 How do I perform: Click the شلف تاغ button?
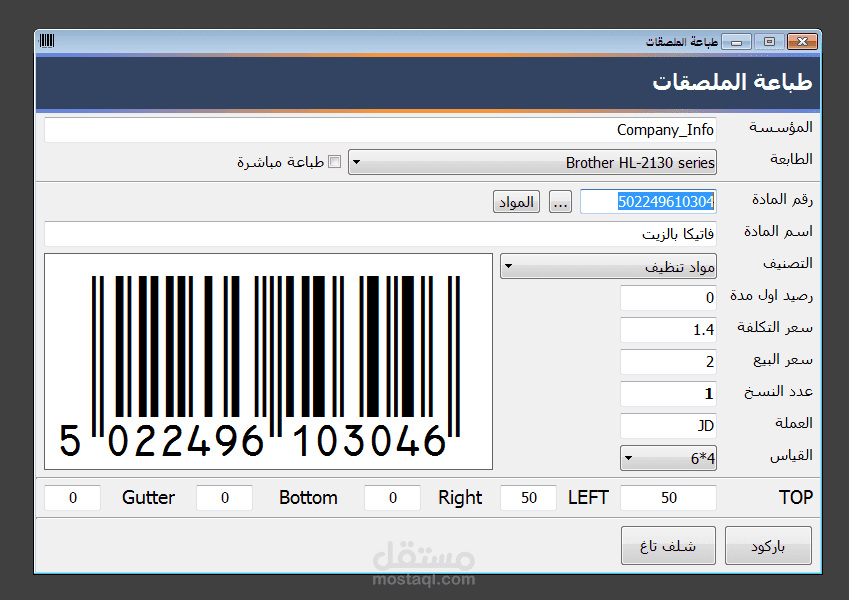click(668, 546)
